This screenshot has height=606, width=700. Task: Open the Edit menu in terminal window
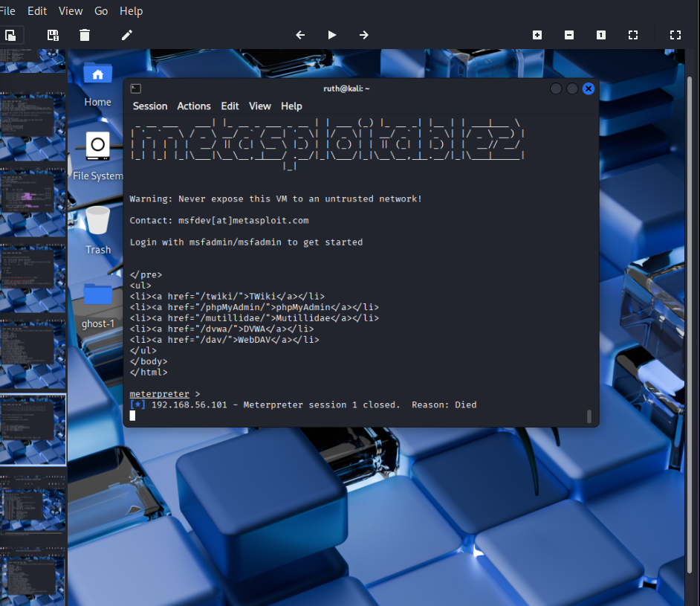click(x=230, y=106)
